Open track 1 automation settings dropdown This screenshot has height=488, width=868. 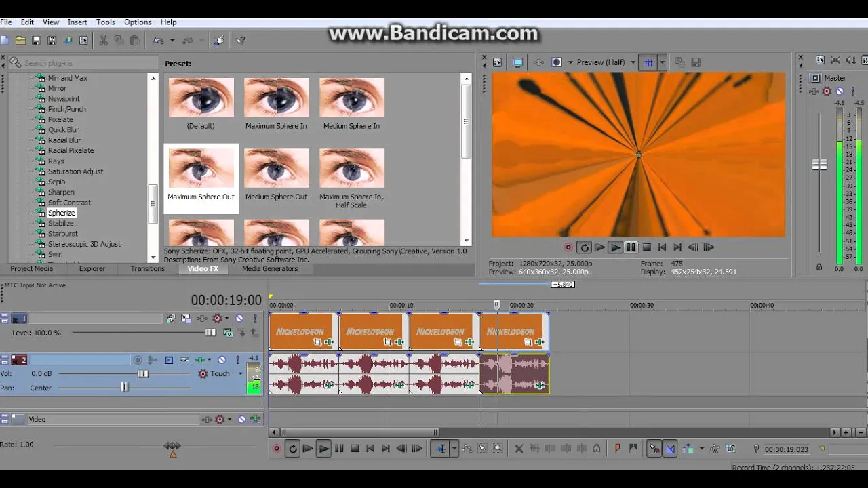click(x=226, y=319)
